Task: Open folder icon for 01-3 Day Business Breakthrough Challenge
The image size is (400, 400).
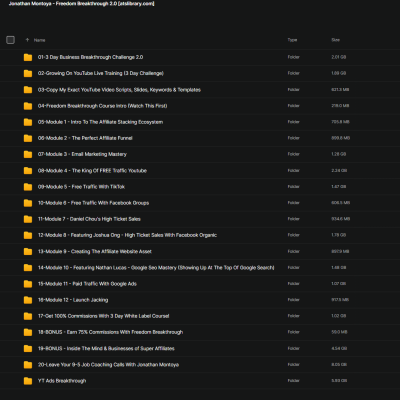Action: [x=28, y=57]
